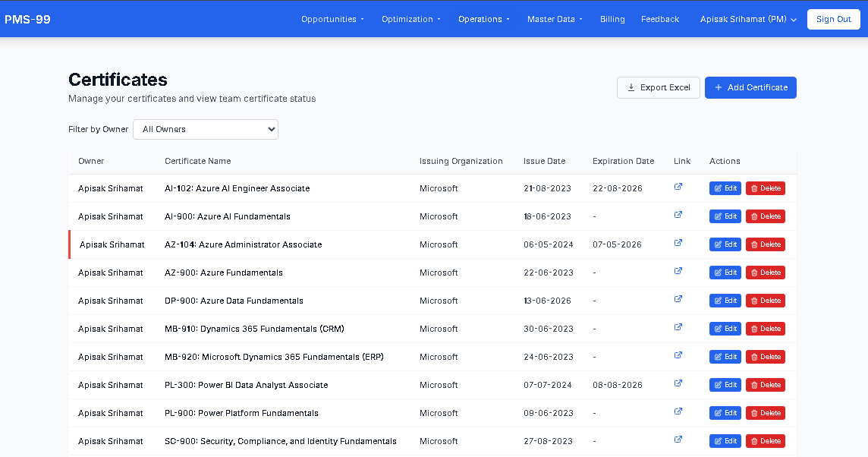
Task: Open the Opportunities dropdown menu
Action: coord(332,19)
